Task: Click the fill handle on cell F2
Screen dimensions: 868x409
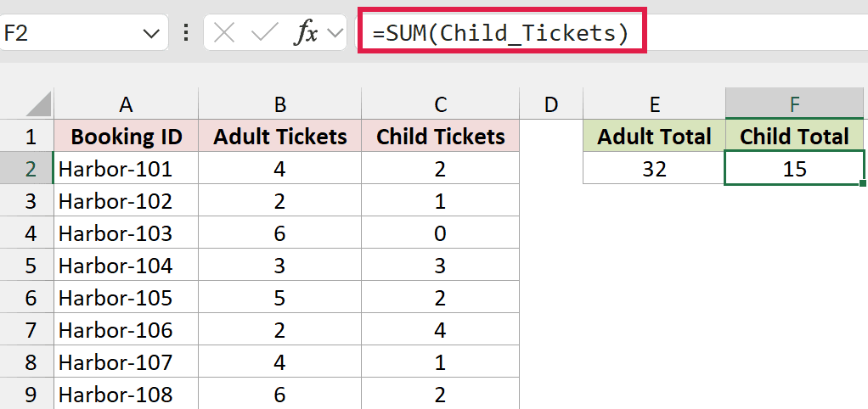Action: [863, 183]
